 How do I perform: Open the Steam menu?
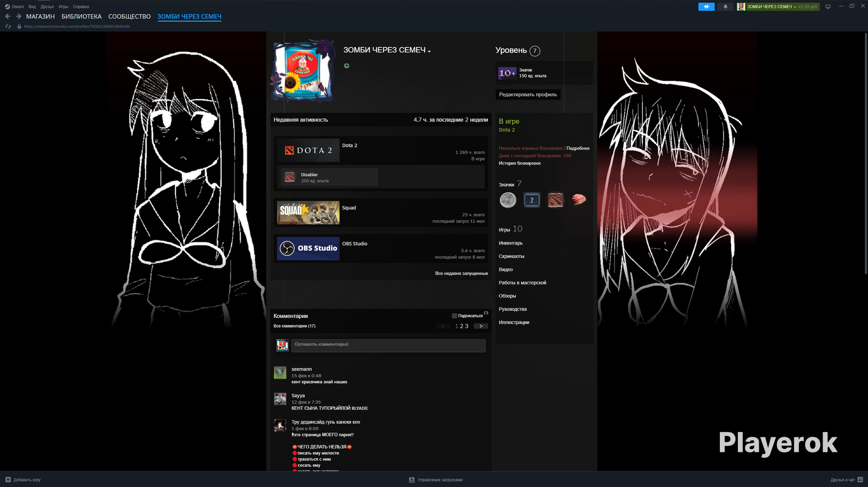(x=18, y=7)
